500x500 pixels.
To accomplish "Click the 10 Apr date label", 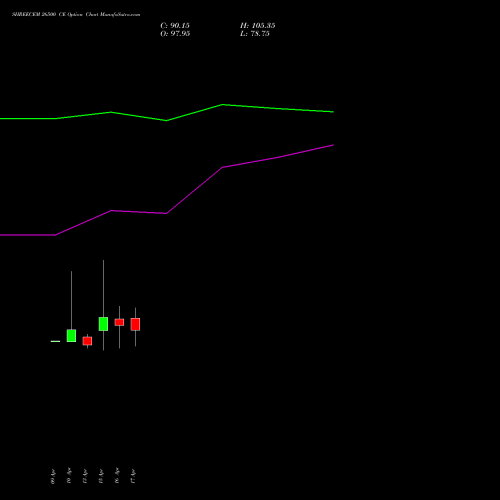I will point(69,476).
